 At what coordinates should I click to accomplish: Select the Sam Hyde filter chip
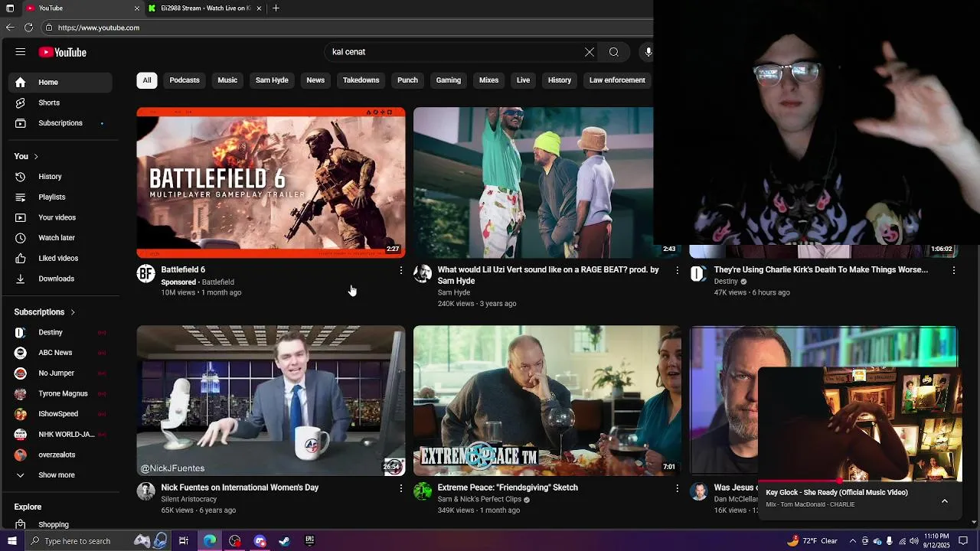click(x=272, y=80)
